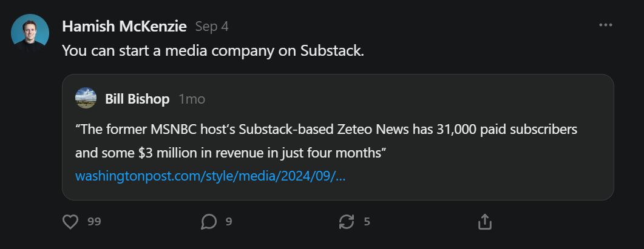This screenshot has width=644, height=249.
Task: Visit Hamish McKenzie's profile via his name
Action: click(x=124, y=27)
